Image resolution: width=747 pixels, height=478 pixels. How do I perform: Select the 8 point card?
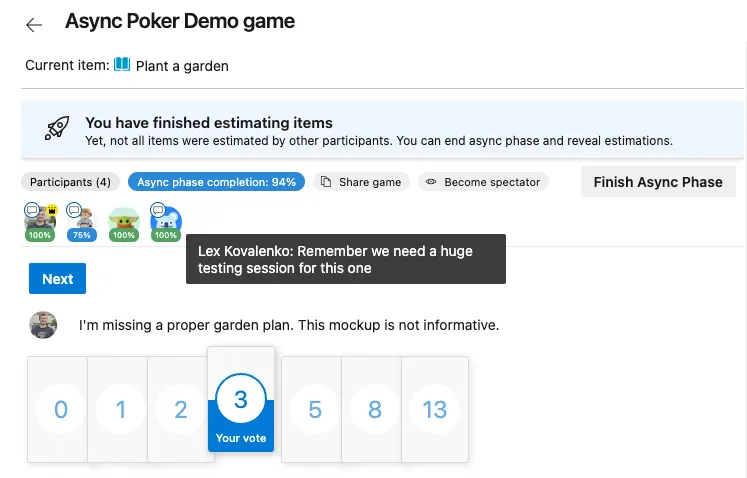click(x=375, y=410)
